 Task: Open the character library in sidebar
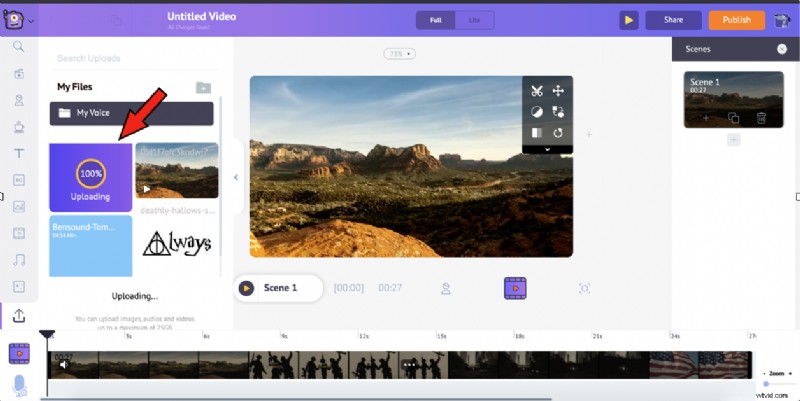pos(19,100)
